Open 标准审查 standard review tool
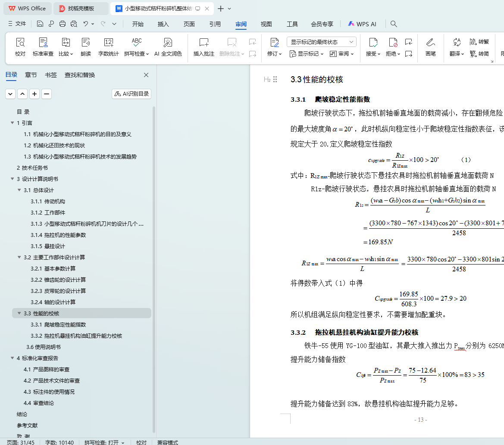 pos(43,47)
